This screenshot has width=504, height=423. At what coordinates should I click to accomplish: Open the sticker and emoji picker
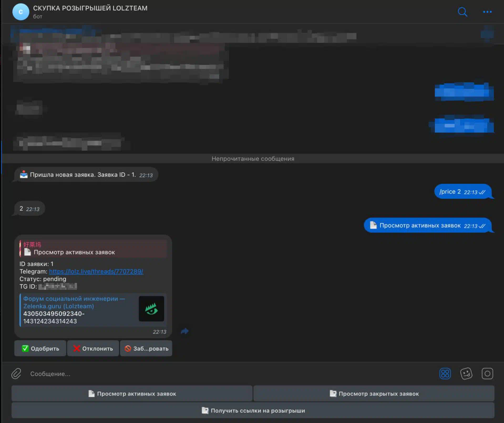point(466,373)
